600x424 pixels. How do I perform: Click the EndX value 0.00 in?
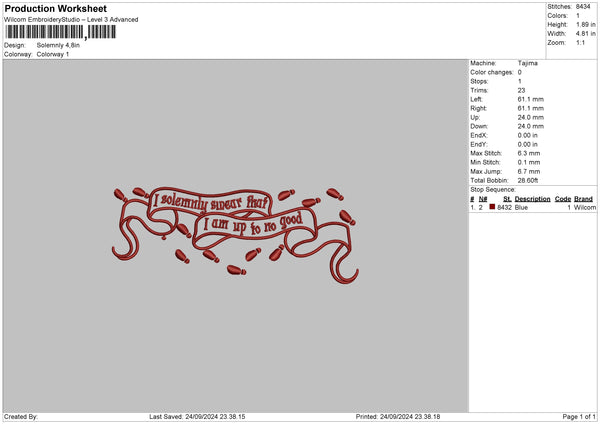pyautogui.click(x=528, y=135)
